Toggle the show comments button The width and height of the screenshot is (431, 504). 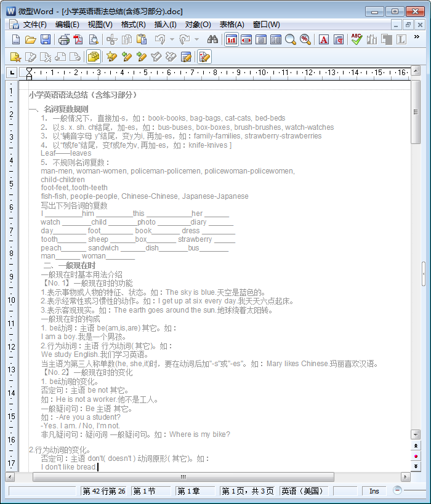click(x=94, y=57)
